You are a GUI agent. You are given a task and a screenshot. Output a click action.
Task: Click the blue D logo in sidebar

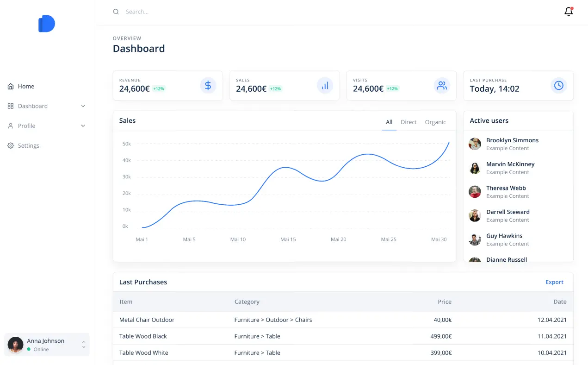pos(47,24)
